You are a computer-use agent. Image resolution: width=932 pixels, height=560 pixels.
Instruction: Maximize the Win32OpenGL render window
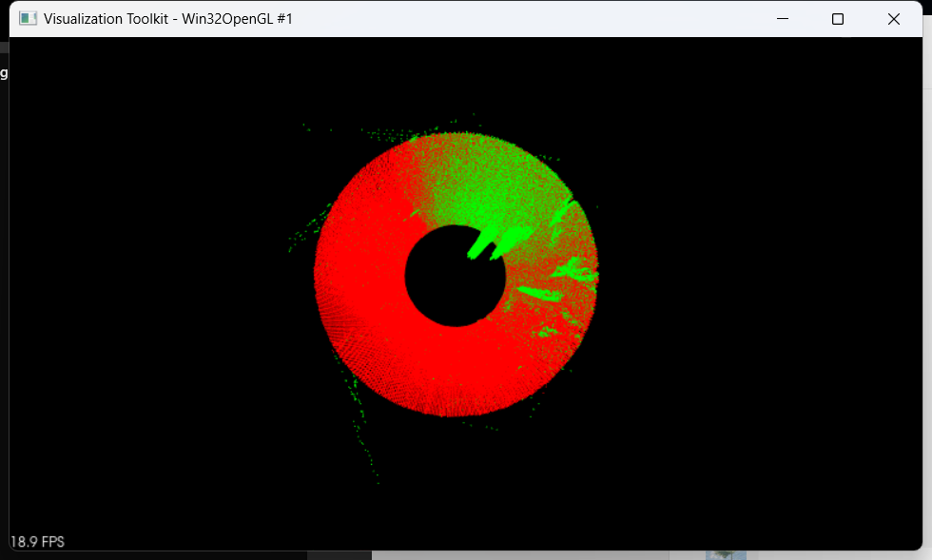838,19
